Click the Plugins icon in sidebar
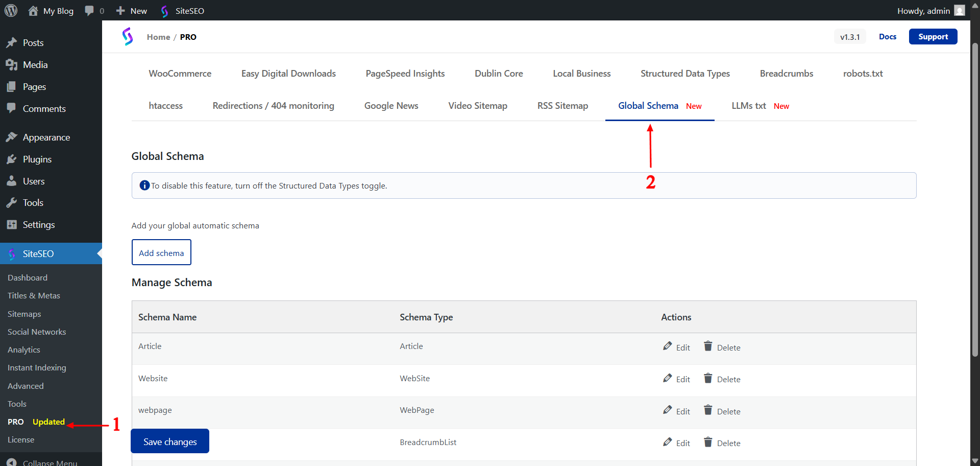 click(x=11, y=159)
